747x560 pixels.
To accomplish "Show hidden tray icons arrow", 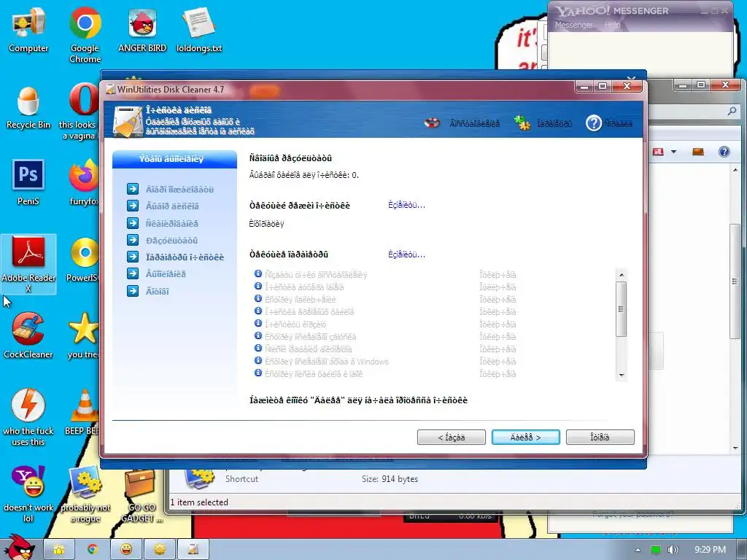I will tap(638, 550).
